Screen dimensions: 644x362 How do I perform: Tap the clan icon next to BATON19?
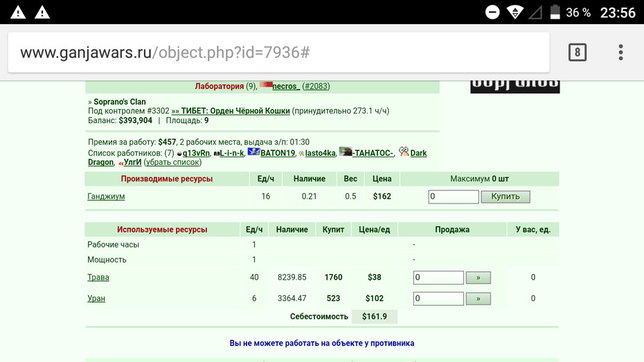pos(253,152)
